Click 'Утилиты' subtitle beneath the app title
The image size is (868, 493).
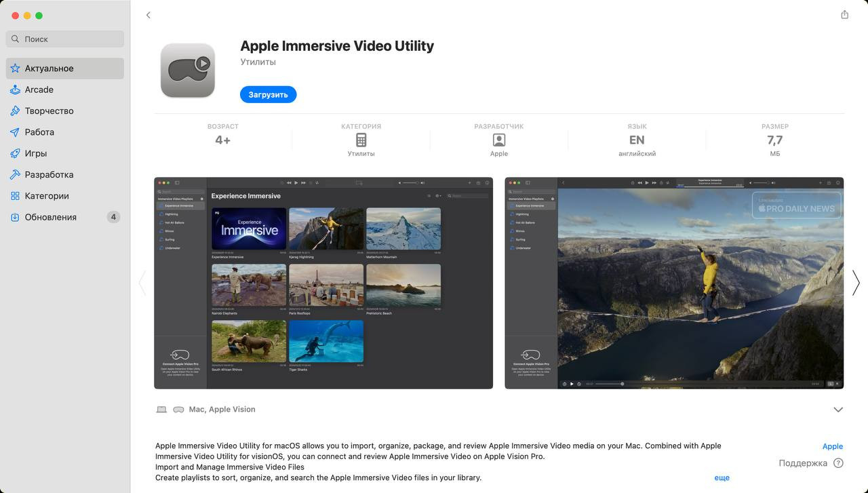258,62
